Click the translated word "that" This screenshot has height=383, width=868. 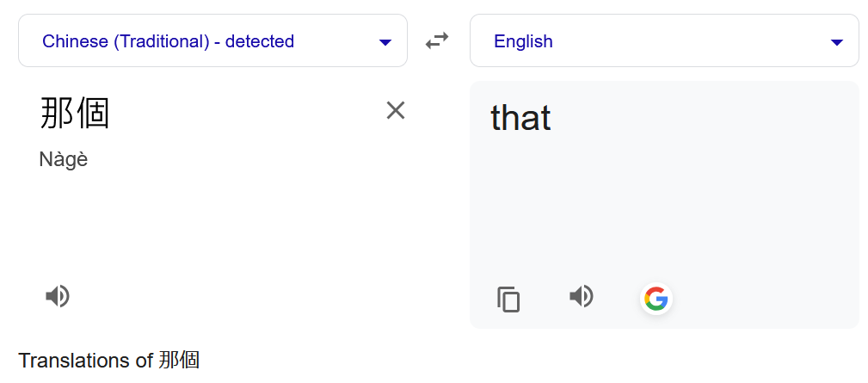(x=521, y=117)
